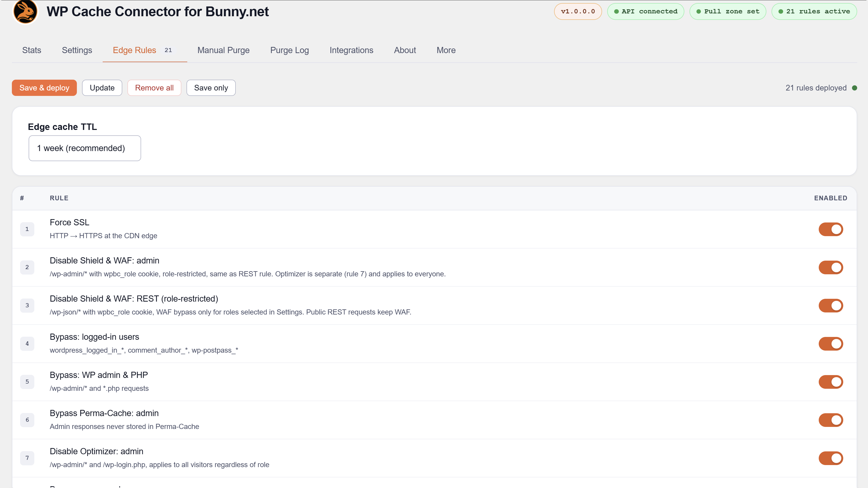The width and height of the screenshot is (868, 488).
Task: Switch to the Settings tab
Action: [x=77, y=50]
